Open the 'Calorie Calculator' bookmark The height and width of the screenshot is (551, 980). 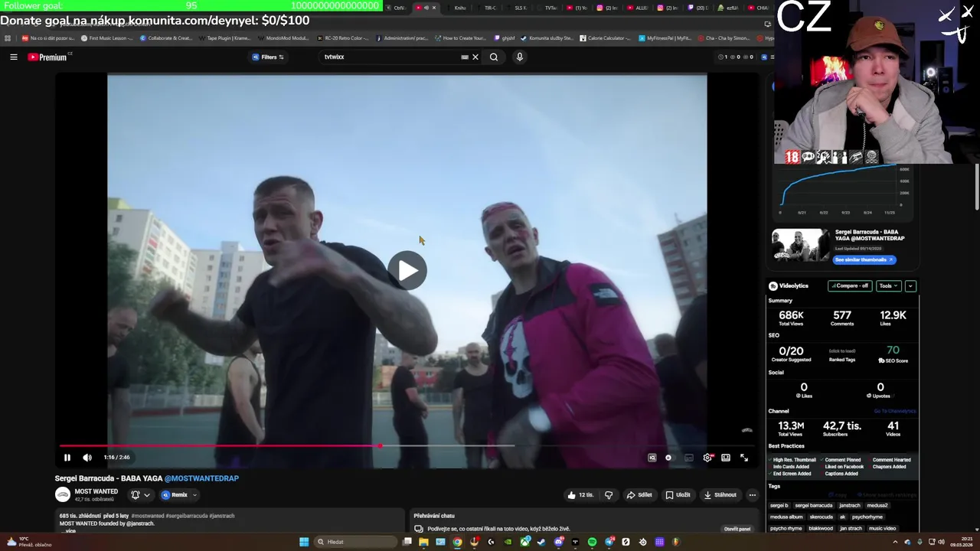click(605, 37)
